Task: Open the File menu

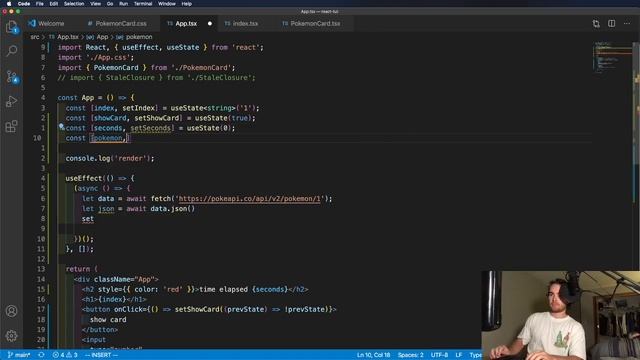Action: pyautogui.click(x=40, y=4)
